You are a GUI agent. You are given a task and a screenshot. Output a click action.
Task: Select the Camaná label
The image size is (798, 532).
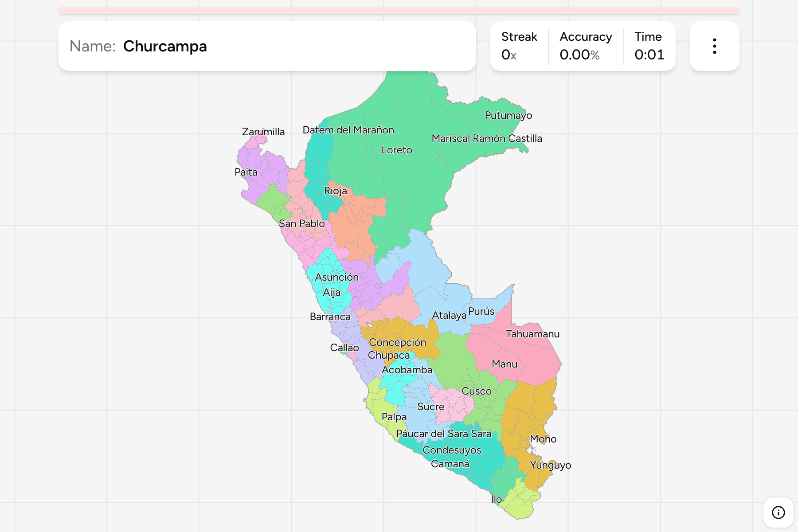(450, 464)
